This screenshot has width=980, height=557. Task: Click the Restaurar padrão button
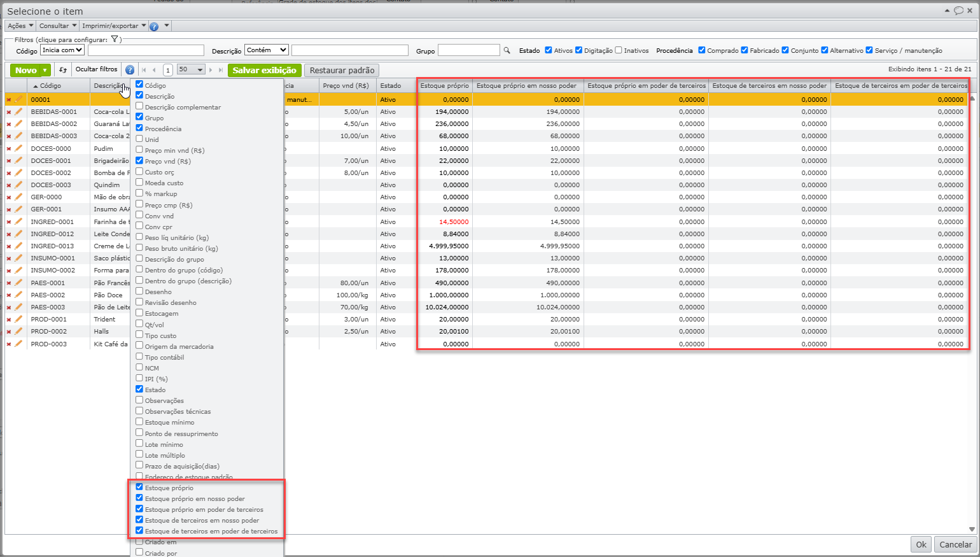(x=342, y=70)
